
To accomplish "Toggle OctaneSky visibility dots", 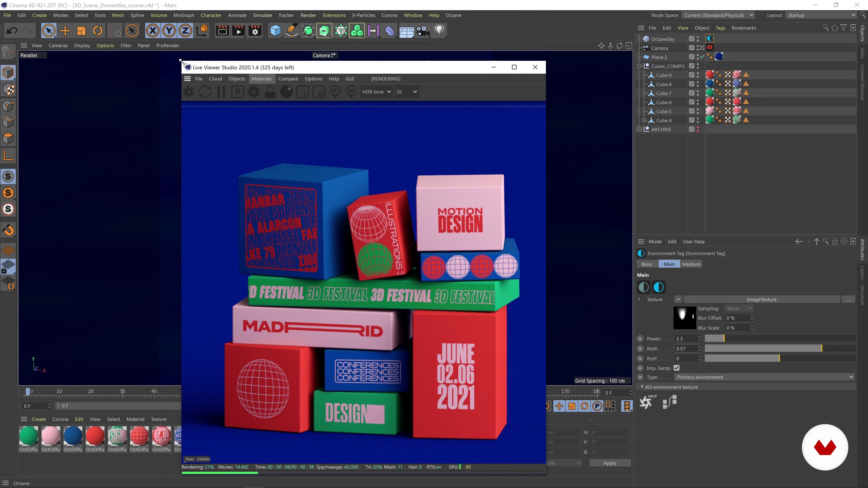I will [x=698, y=39].
